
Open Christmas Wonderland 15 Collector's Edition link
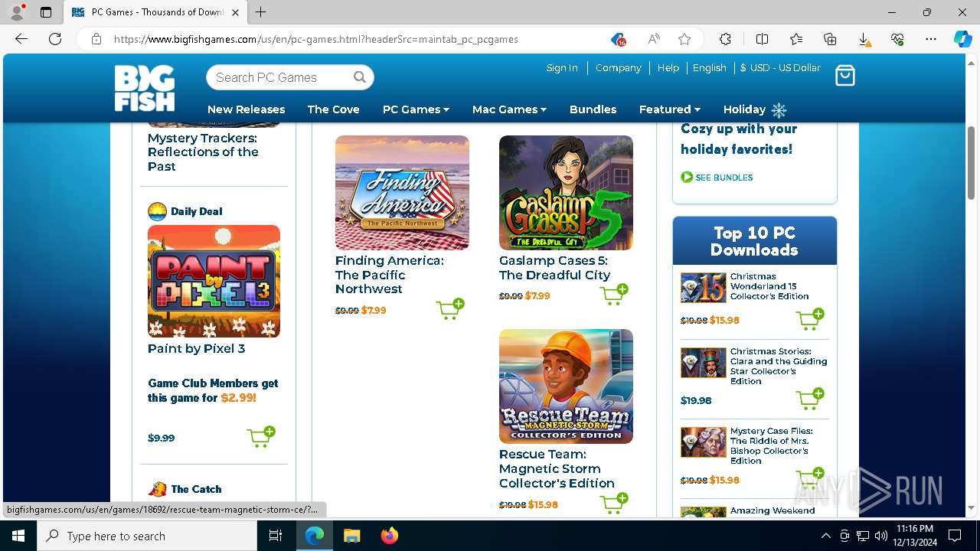769,286
